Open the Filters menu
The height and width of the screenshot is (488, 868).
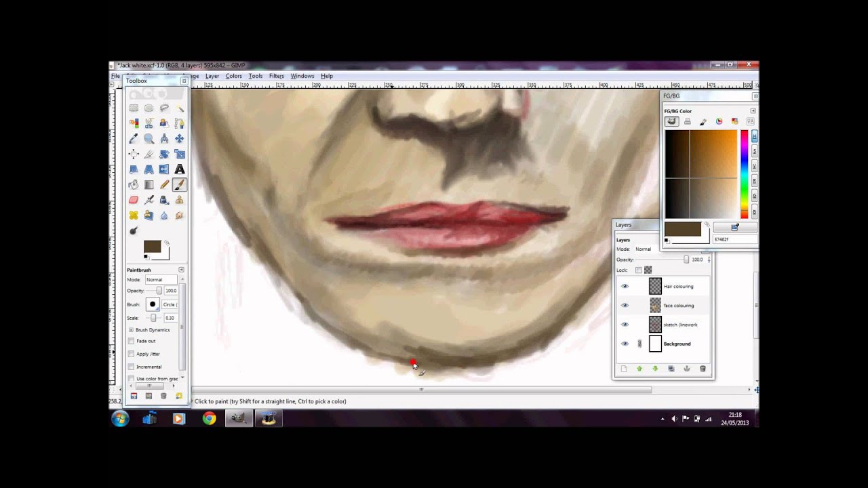tap(277, 76)
